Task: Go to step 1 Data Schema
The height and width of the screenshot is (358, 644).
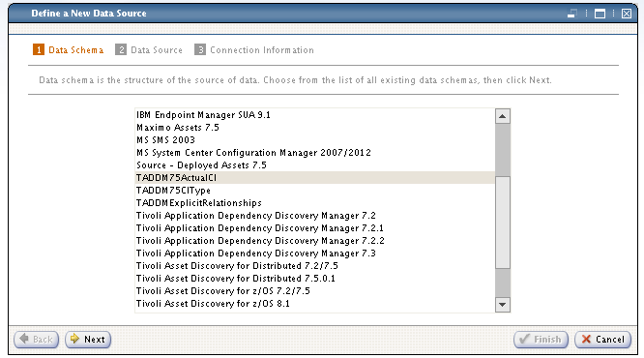Action: tap(69, 50)
